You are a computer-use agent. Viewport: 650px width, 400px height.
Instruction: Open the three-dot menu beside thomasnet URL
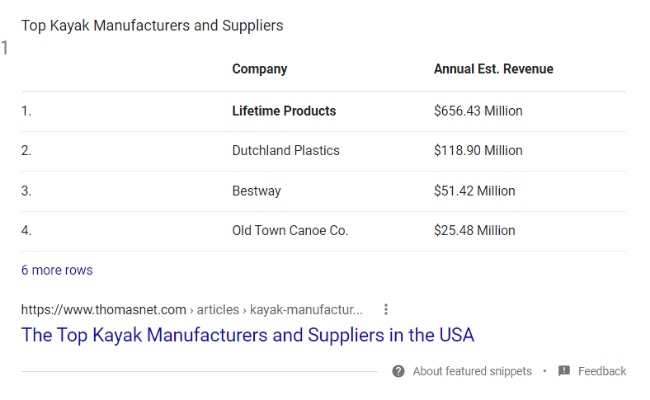click(x=386, y=309)
